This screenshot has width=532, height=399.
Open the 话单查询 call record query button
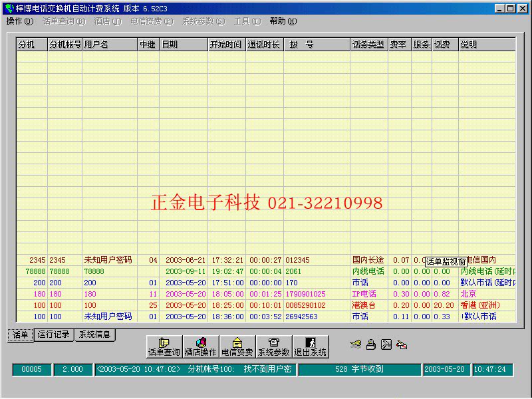tap(164, 346)
